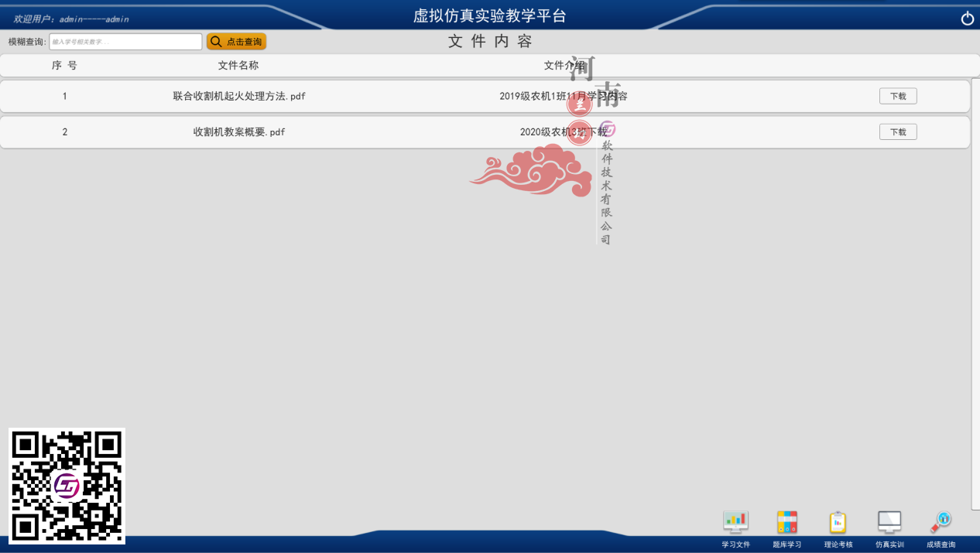Click the 序号 column header
Viewport: 980px width, 553px height.
pyautogui.click(x=64, y=65)
